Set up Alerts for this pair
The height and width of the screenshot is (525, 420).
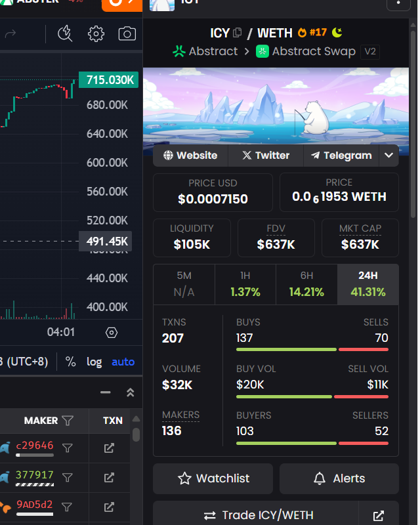[339, 478]
